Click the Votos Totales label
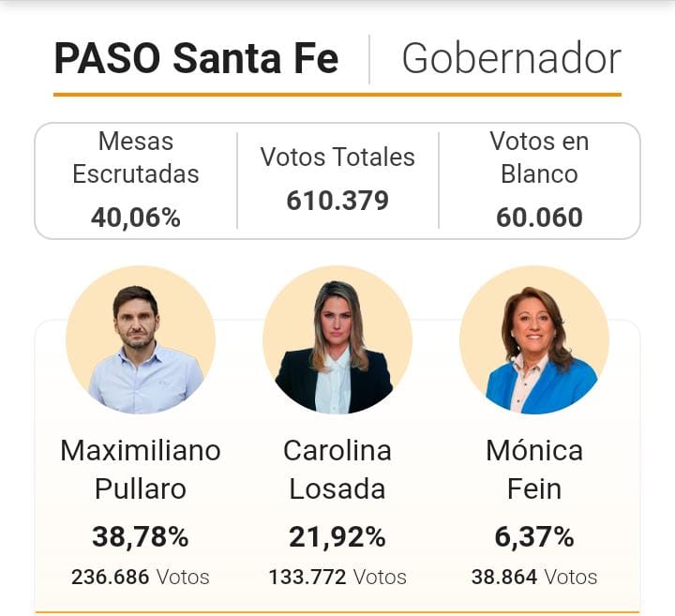 pyautogui.click(x=337, y=158)
